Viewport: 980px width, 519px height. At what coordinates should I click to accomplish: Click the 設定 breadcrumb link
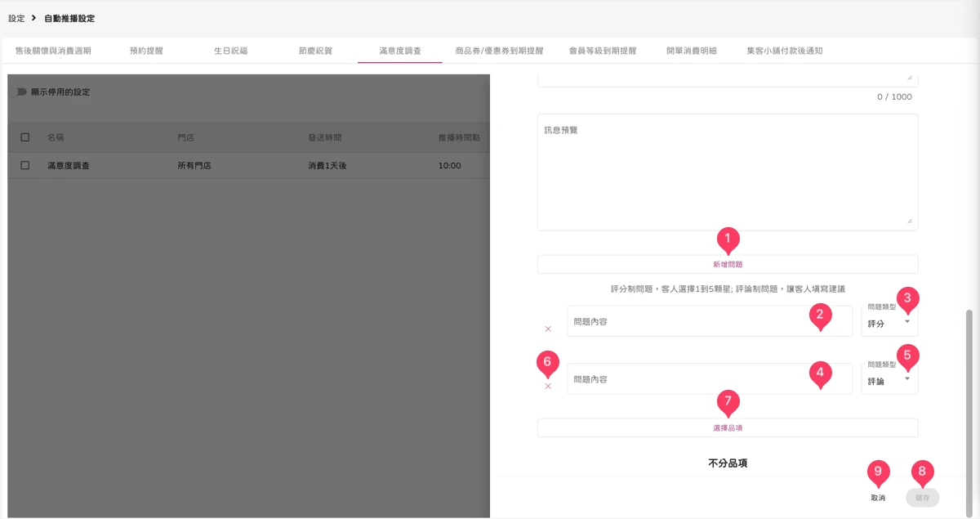16,18
